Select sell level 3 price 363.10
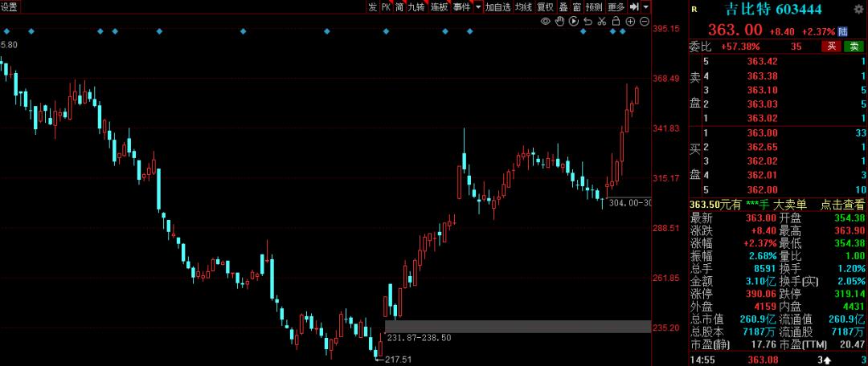Image resolution: width=868 pixels, height=366 pixels. coord(762,90)
